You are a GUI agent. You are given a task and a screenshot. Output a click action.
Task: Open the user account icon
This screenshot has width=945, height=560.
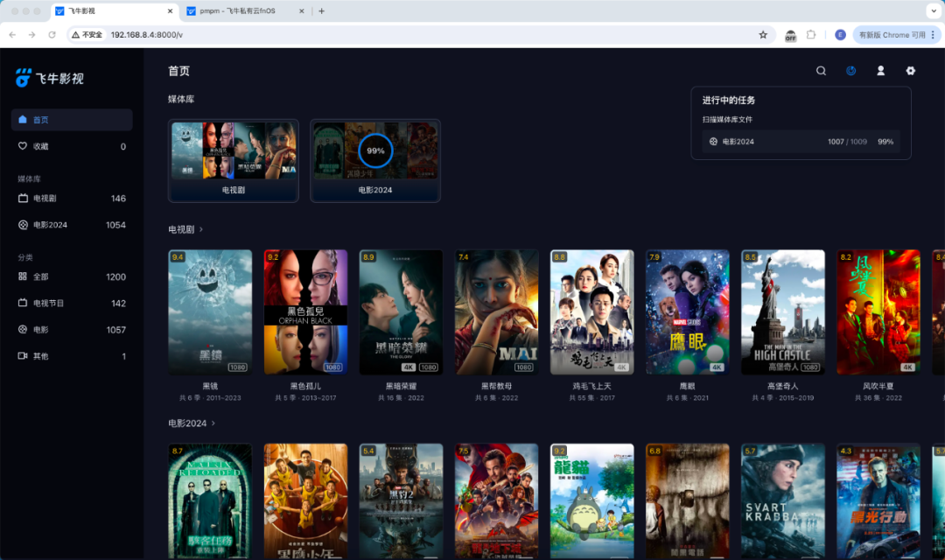[880, 71]
